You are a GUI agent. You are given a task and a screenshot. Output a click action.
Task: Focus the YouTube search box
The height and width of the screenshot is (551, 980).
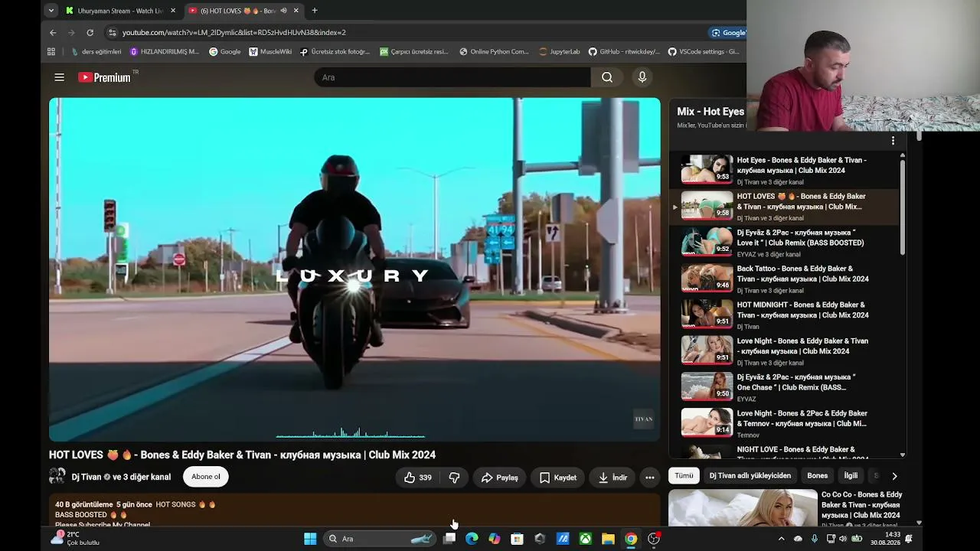[452, 77]
